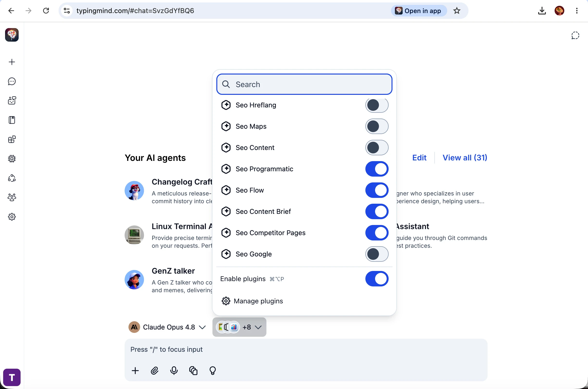Image resolution: width=588 pixels, height=389 pixels.
Task: Click the lightbulb icon in message toolbar
Action: coord(213,371)
